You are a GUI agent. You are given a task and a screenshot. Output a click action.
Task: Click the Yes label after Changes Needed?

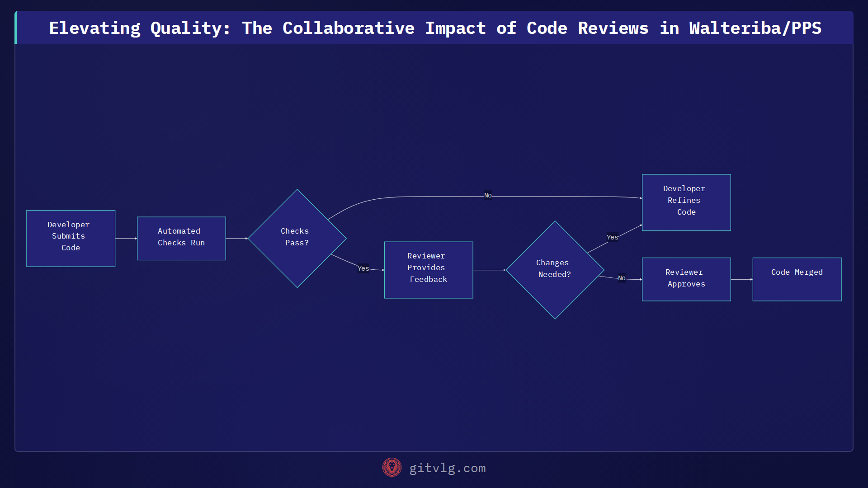click(612, 237)
